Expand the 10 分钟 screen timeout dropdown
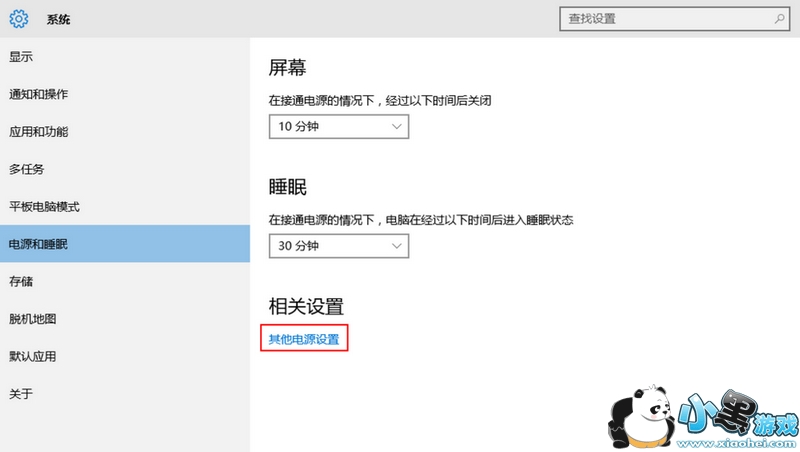Image resolution: width=800 pixels, height=452 pixels. pyautogui.click(x=339, y=127)
